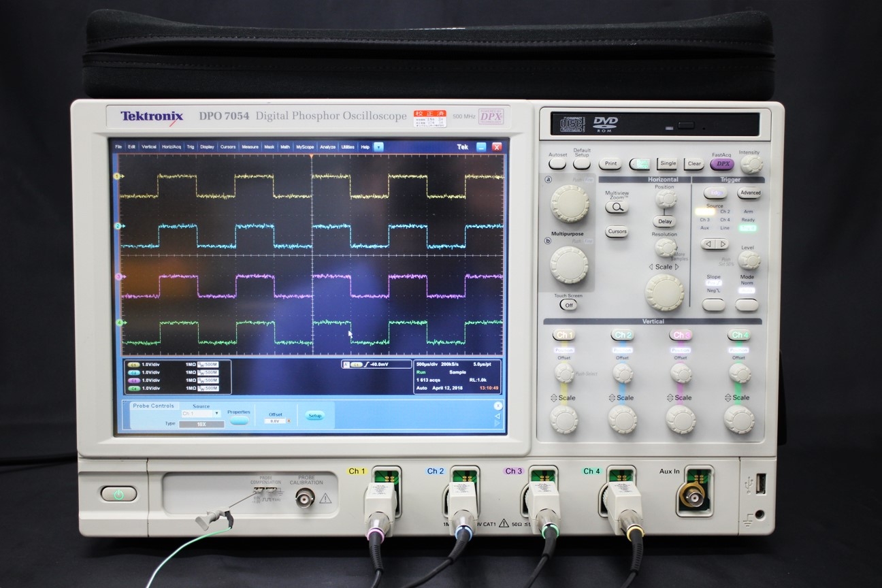Toggle the Touch Screen Off button
The image size is (882, 588).
pyautogui.click(x=568, y=305)
